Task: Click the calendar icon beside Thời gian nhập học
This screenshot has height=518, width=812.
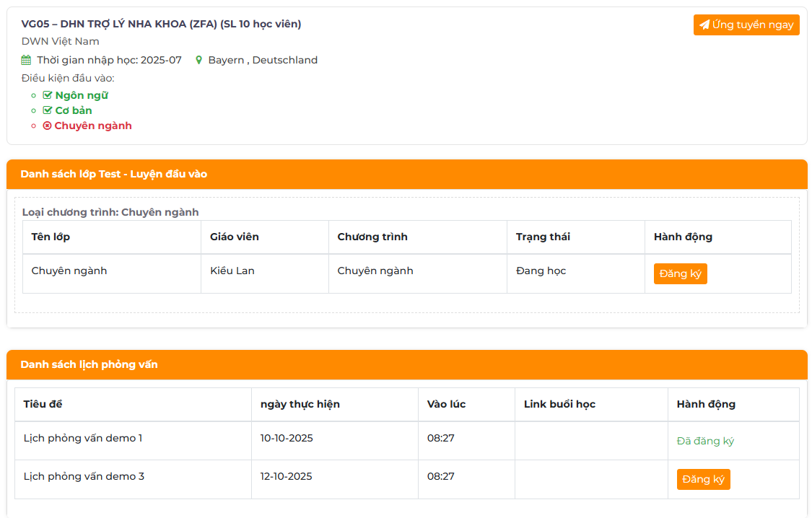Action: pos(27,61)
